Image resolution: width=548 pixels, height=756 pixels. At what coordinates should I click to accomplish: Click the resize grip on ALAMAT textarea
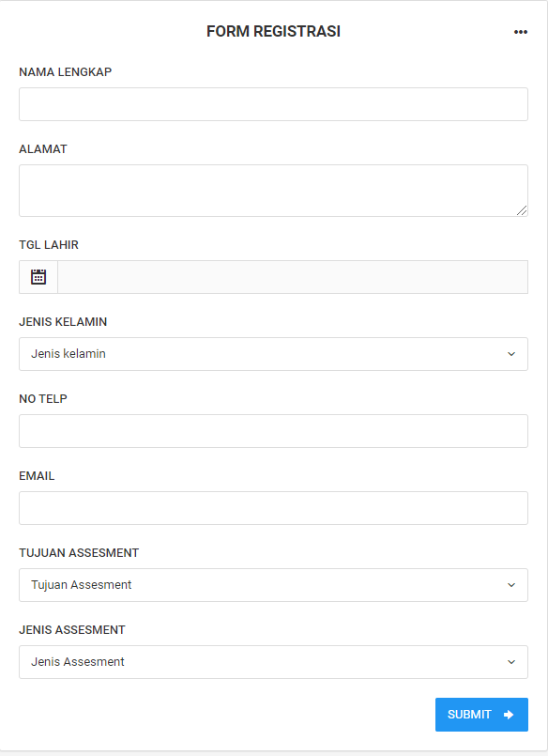tap(524, 212)
